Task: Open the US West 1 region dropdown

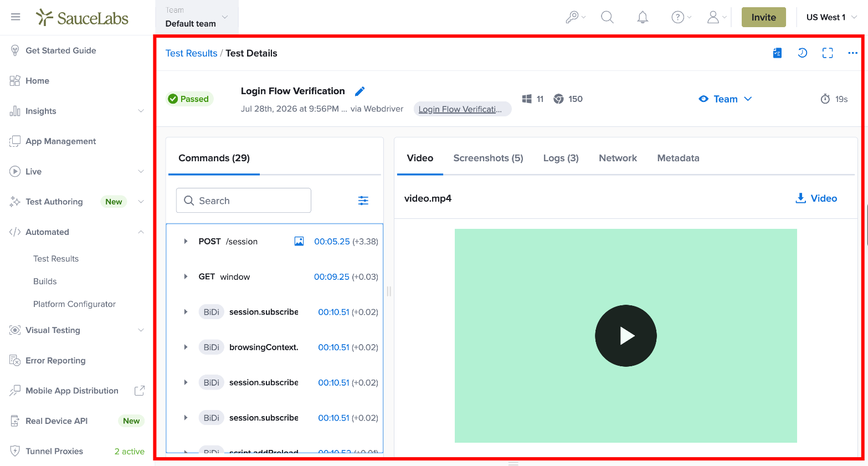Action: coord(831,17)
